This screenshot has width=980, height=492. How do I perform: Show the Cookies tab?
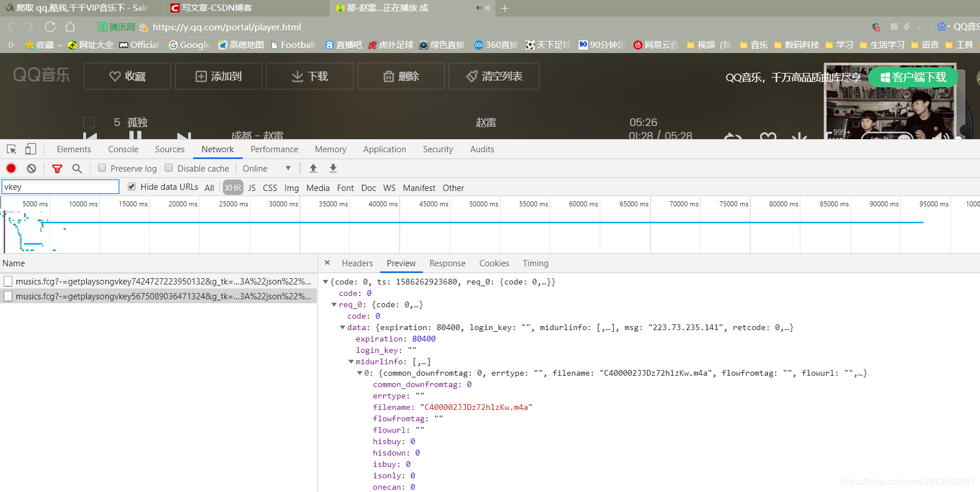[x=494, y=263]
